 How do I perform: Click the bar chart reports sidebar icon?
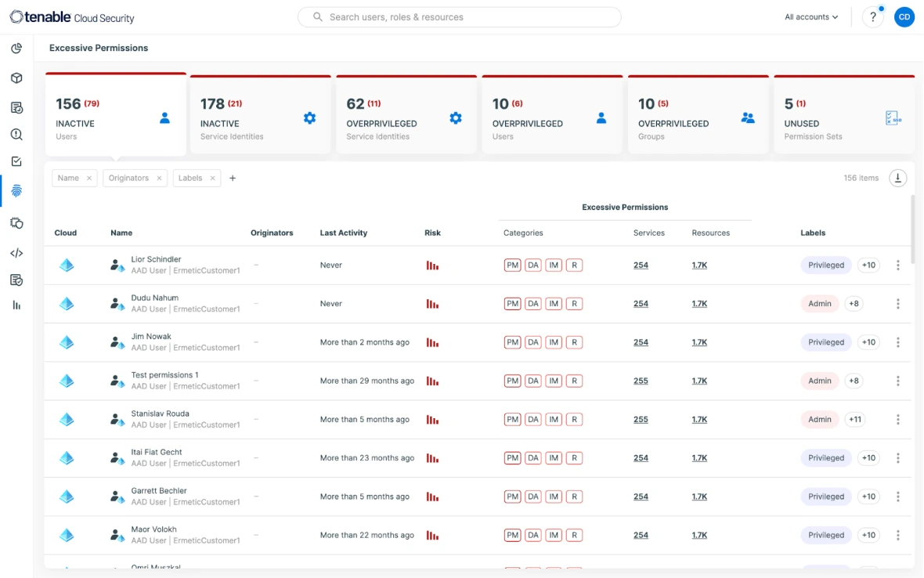click(x=16, y=305)
